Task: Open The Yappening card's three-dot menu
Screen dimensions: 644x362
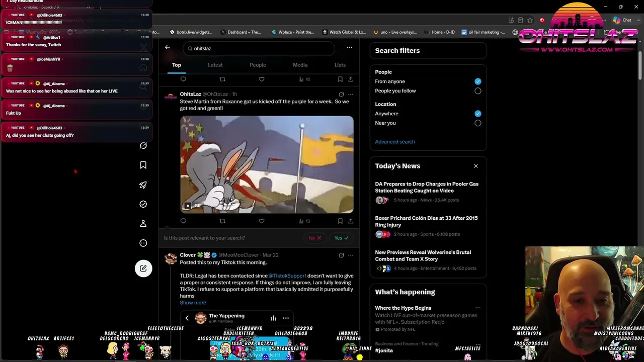Action: [x=286, y=318]
